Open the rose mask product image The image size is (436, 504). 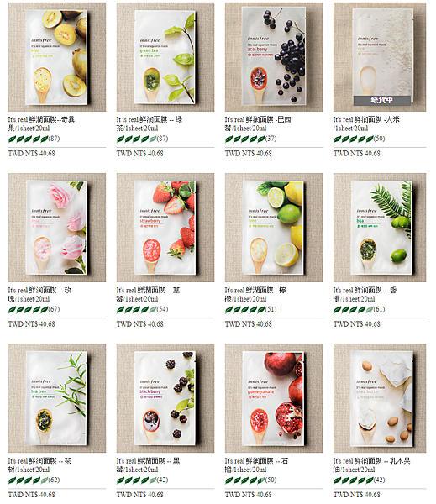click(57, 228)
